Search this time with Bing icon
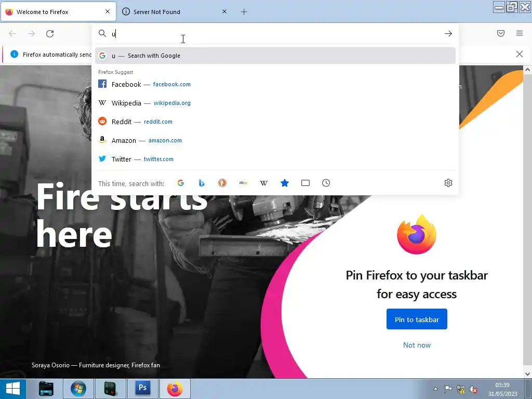Image resolution: width=532 pixels, height=399 pixels. (202, 183)
